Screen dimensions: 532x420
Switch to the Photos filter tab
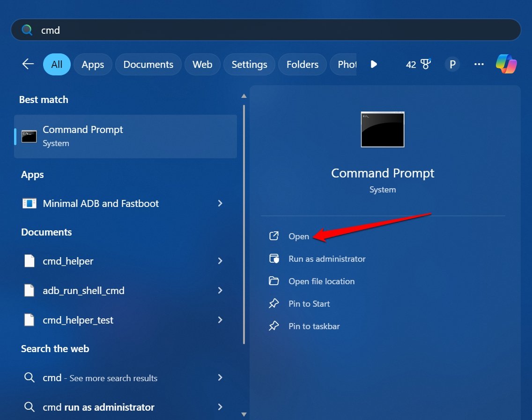[x=343, y=64]
